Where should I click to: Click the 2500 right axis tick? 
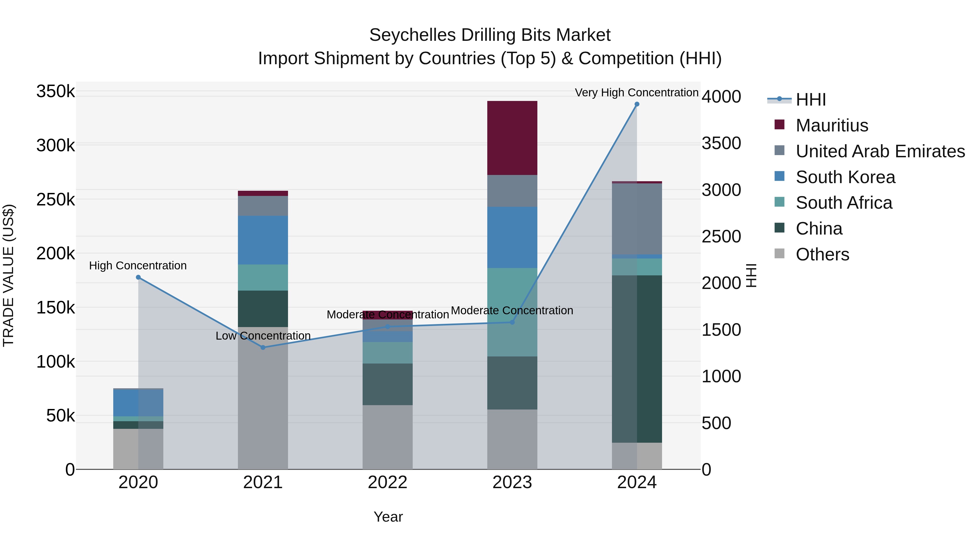point(721,236)
